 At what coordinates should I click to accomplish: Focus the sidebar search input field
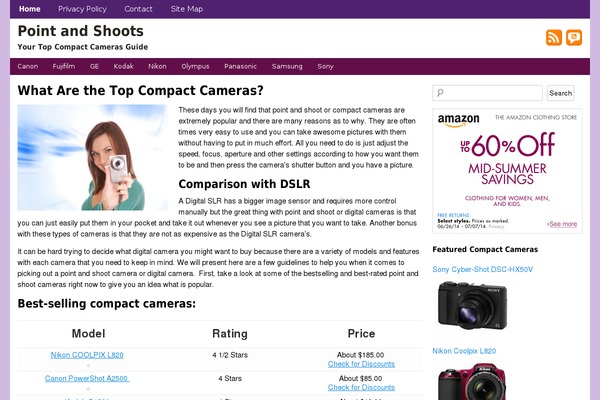click(x=487, y=93)
